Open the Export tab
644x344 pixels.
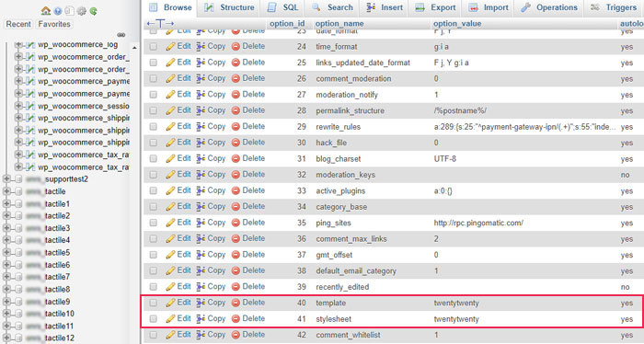(x=436, y=7)
